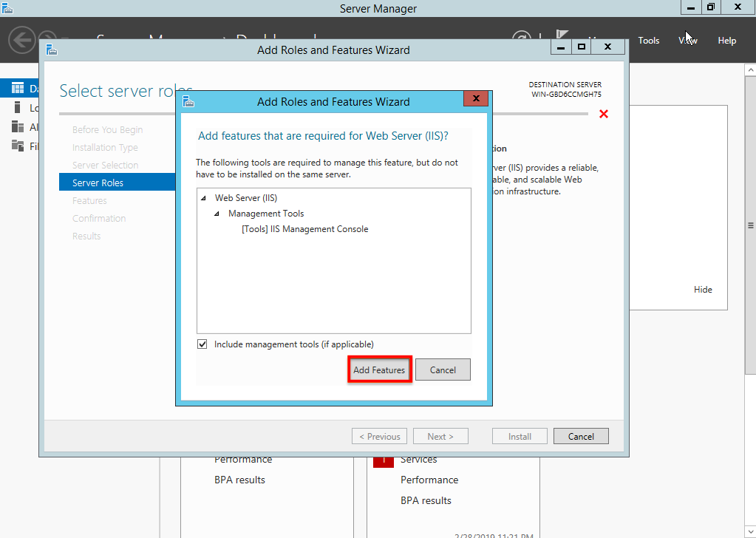Click the scroll up arrow in Server Manager
The image size is (756, 538).
click(751, 70)
